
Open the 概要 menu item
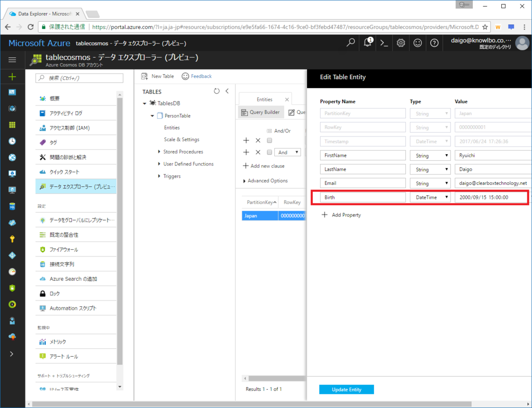tap(76, 98)
